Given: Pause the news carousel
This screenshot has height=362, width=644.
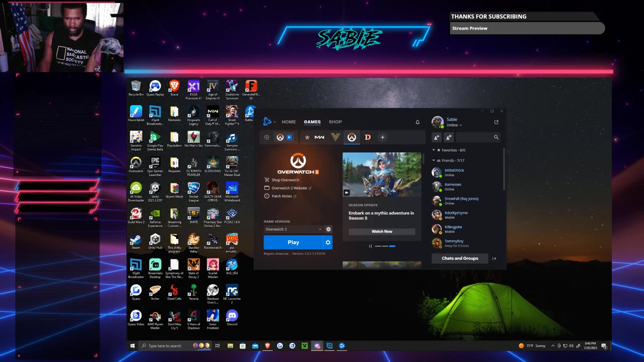Looking at the screenshot, I should 370,246.
